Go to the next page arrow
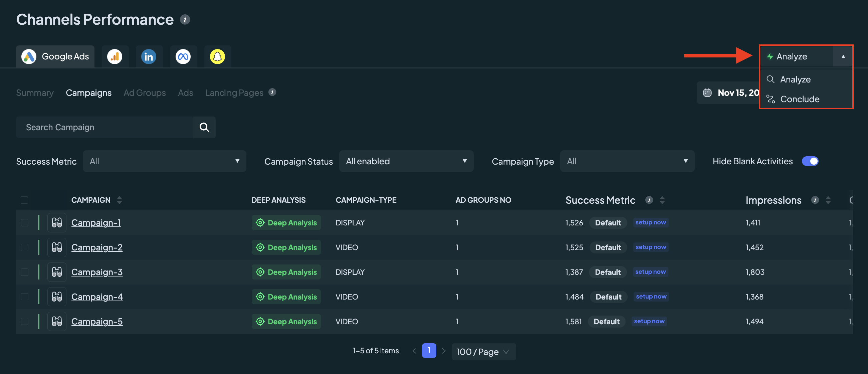 (443, 351)
